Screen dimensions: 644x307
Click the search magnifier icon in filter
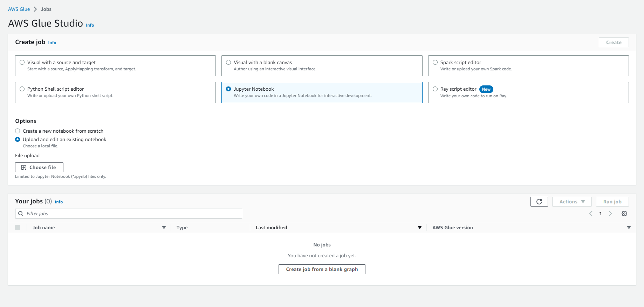tap(21, 214)
